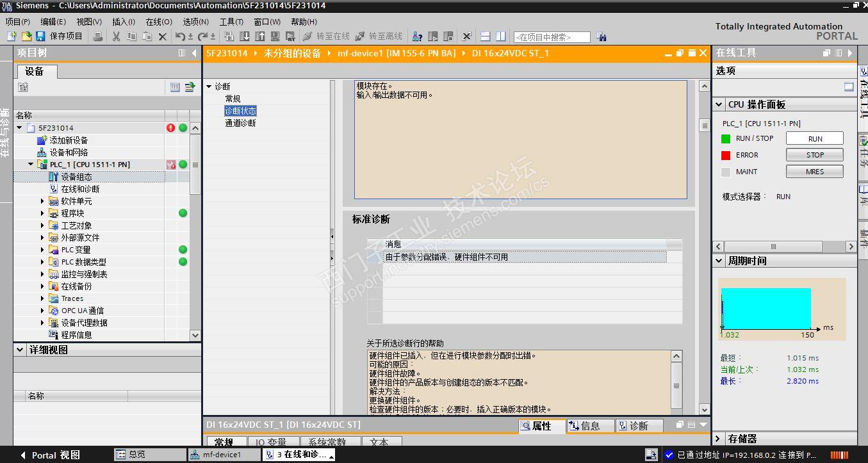Collapse the 详细视图 panel
Viewport: 868px width, 463px height.
tap(19, 350)
